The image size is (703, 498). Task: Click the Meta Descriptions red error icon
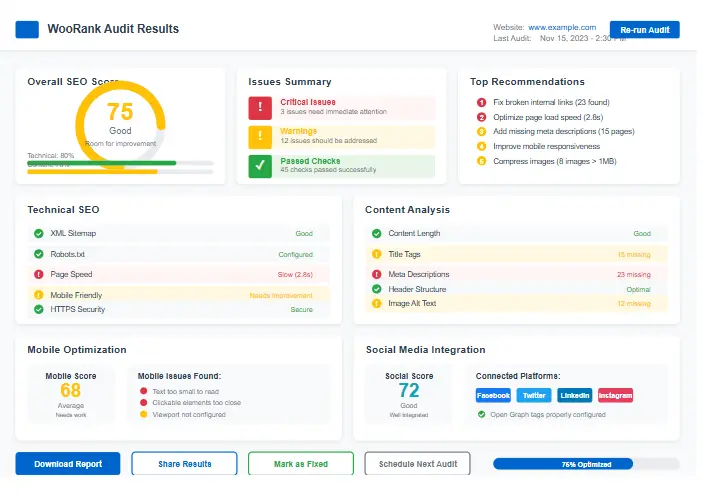pos(377,274)
